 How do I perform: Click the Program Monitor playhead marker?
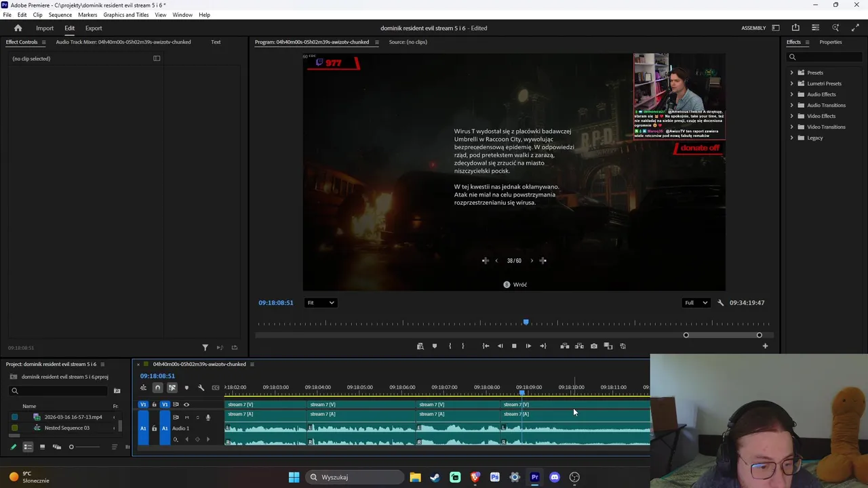click(x=526, y=323)
